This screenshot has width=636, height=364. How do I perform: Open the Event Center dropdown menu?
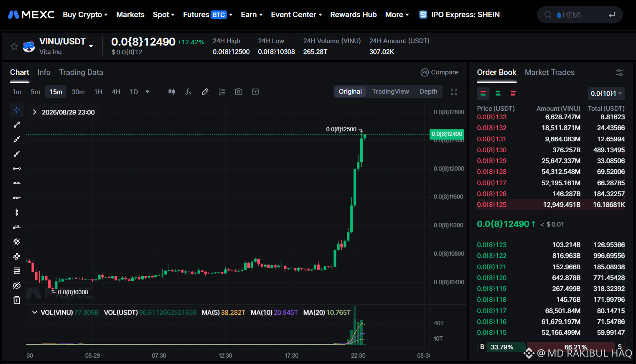(296, 15)
